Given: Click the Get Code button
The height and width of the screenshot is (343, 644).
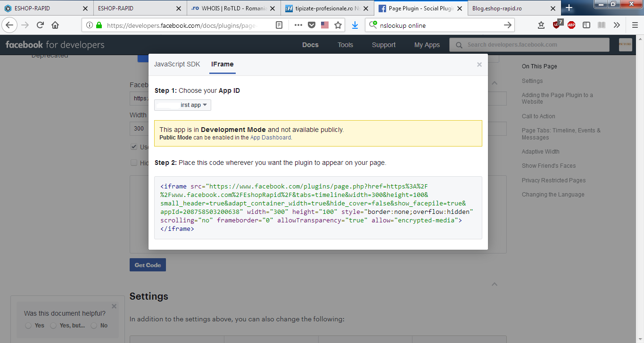Looking at the screenshot, I should pos(148,265).
